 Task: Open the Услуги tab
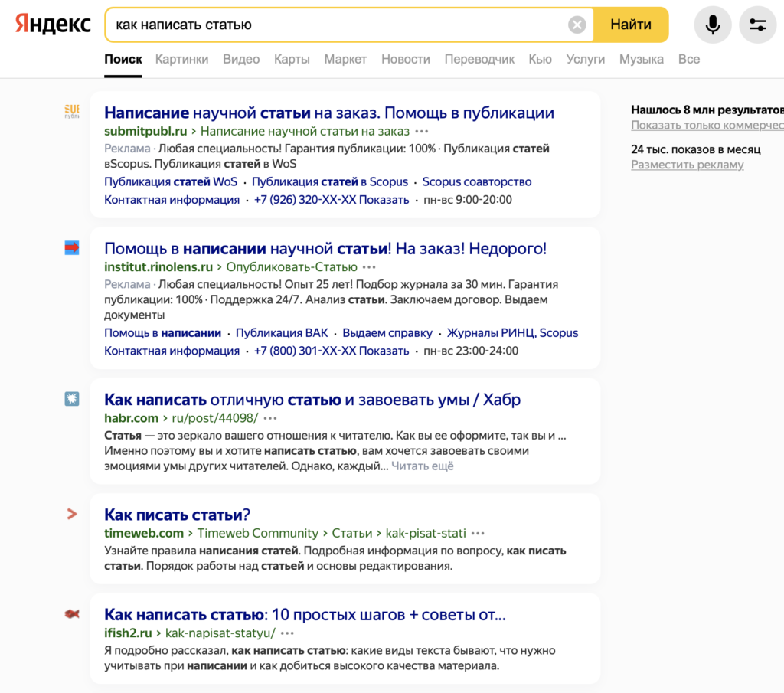[x=585, y=59]
